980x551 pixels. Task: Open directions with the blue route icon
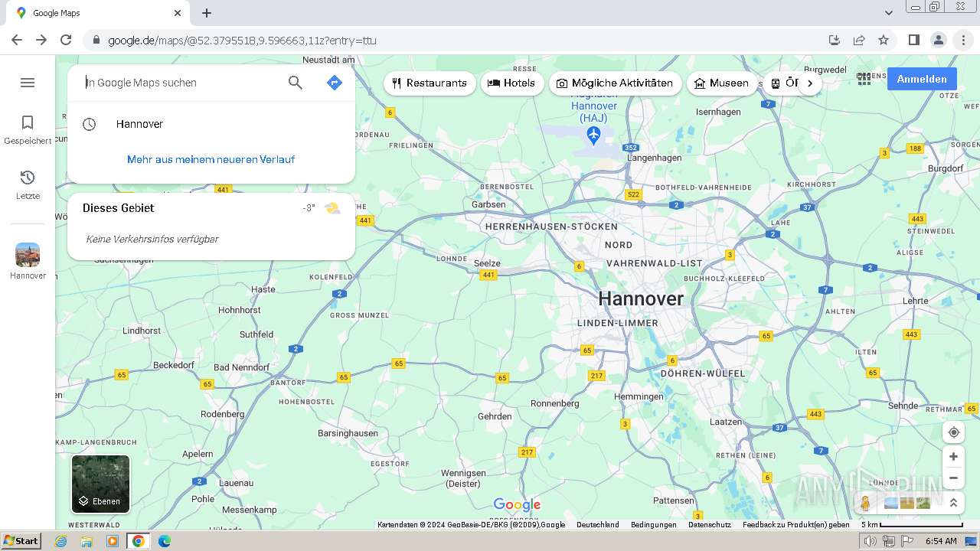(x=335, y=83)
